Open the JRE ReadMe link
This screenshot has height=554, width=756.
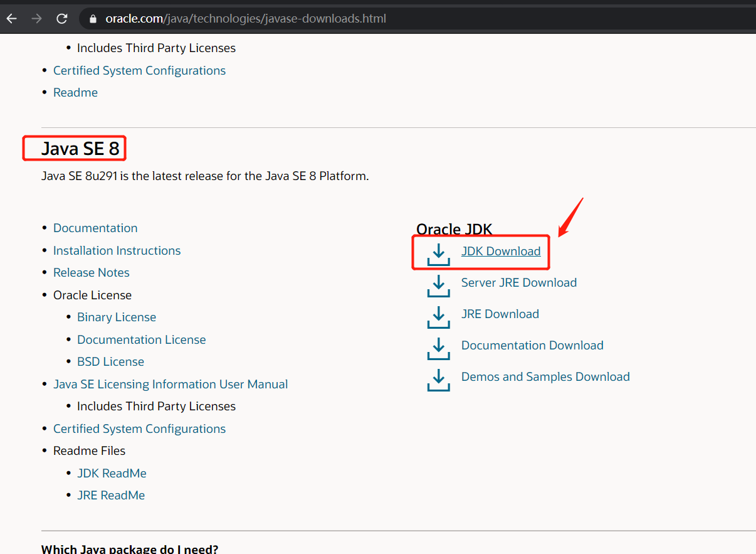tap(111, 495)
